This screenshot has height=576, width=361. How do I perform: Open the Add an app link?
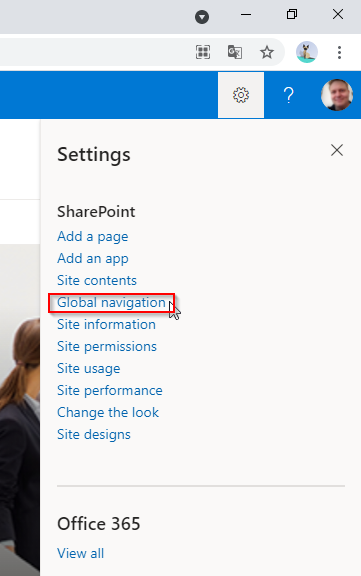pos(93,259)
